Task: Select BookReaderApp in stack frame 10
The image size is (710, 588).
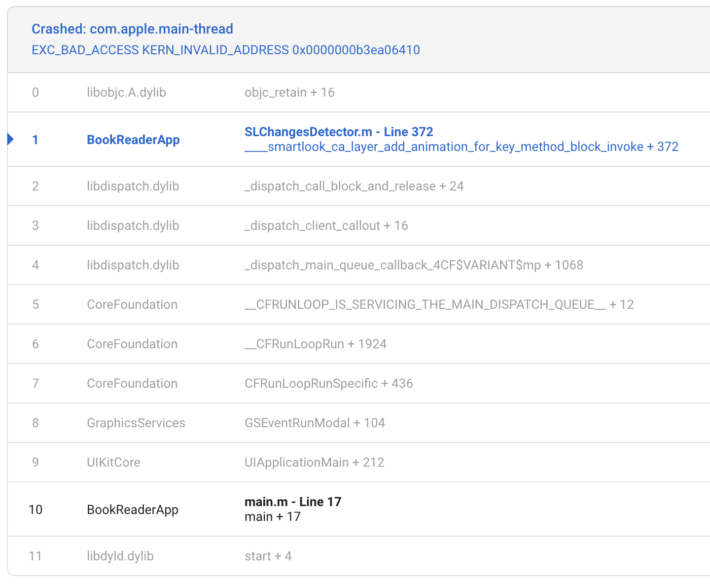Action: [133, 510]
